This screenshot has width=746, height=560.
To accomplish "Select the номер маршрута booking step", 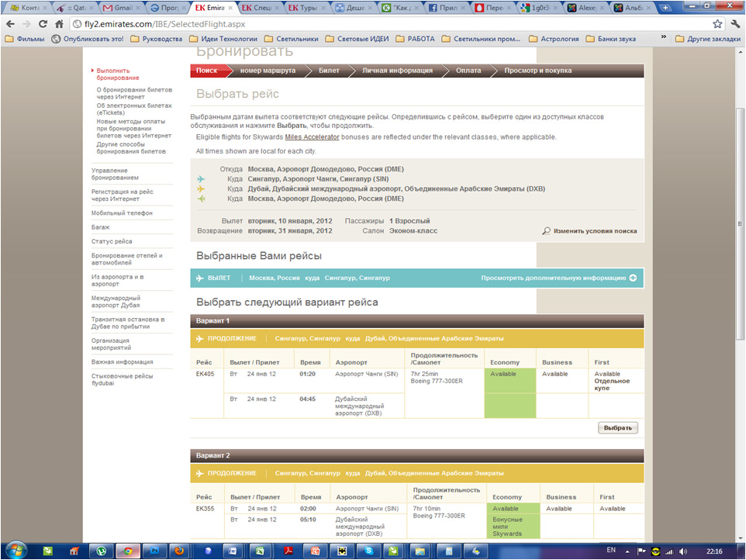I will pyautogui.click(x=268, y=71).
